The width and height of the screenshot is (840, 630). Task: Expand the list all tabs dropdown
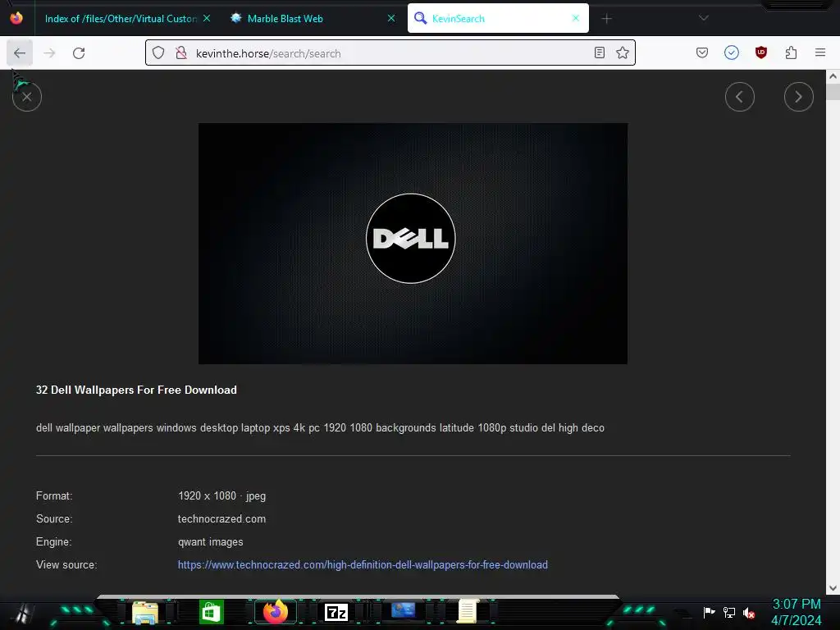click(703, 18)
